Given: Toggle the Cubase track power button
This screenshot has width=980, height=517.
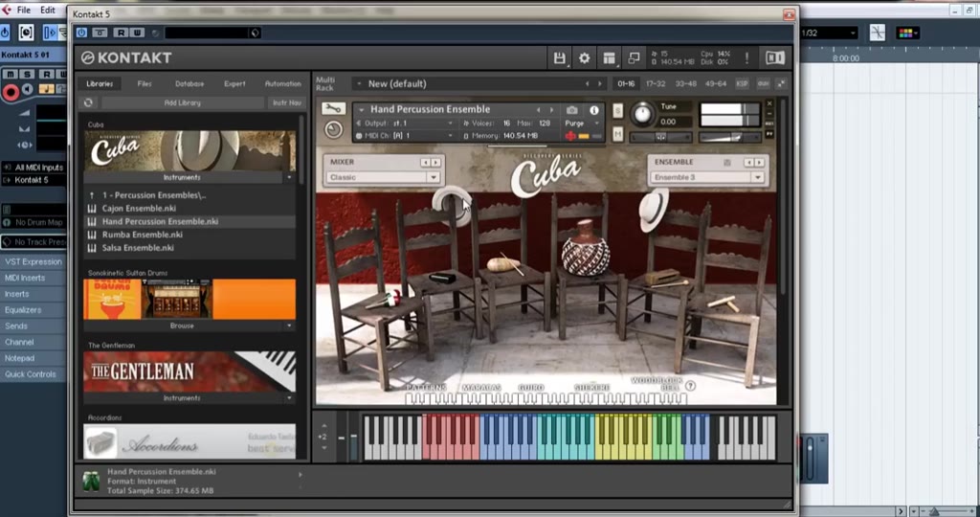Looking at the screenshot, I should [x=5, y=33].
